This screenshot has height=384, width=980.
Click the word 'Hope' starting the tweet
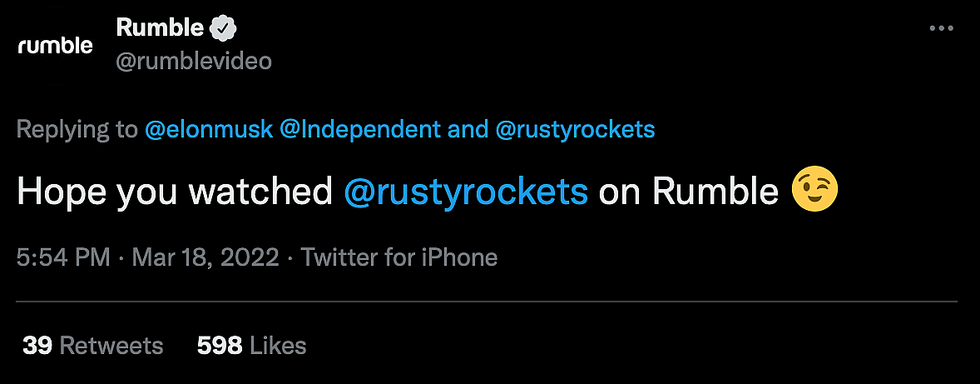point(62,192)
